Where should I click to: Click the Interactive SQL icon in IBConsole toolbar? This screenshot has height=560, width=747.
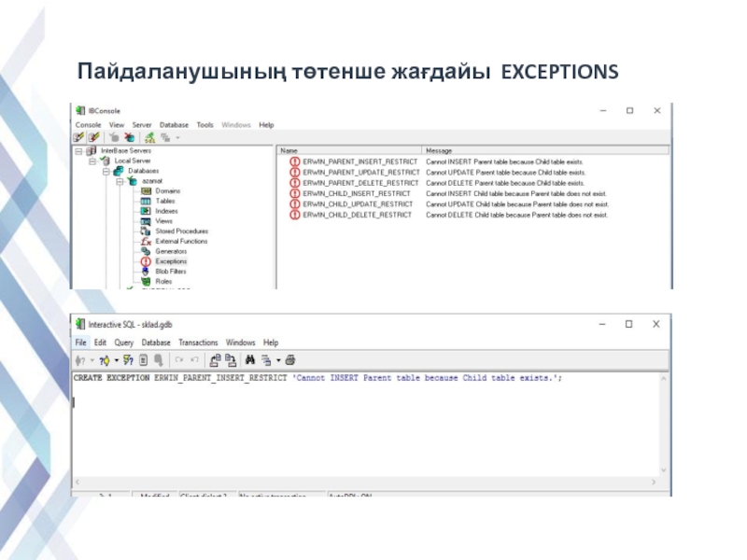pos(150,137)
